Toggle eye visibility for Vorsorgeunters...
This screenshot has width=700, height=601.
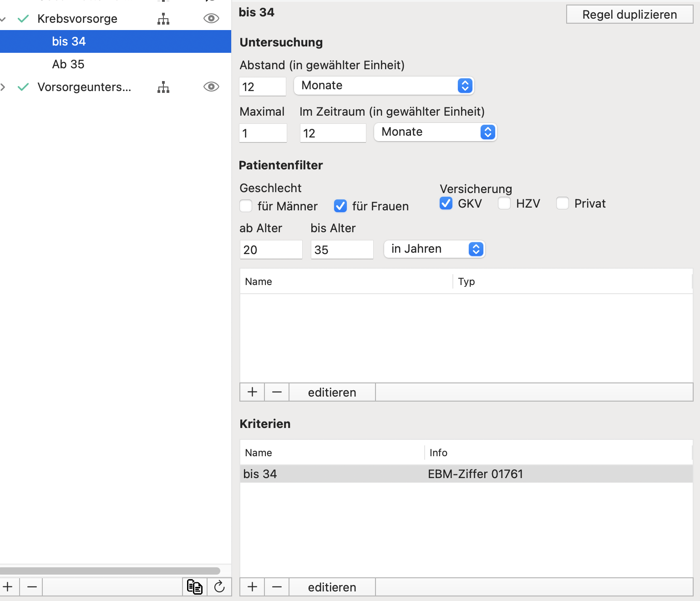point(211,87)
